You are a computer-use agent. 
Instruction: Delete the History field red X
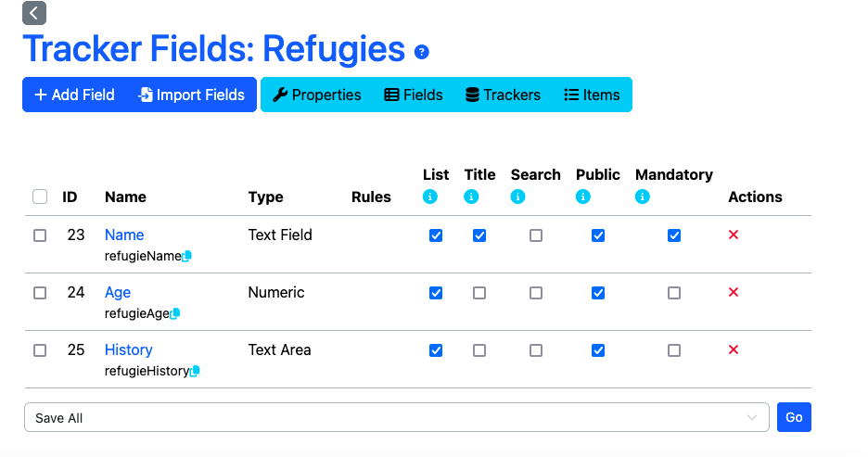[x=734, y=350]
